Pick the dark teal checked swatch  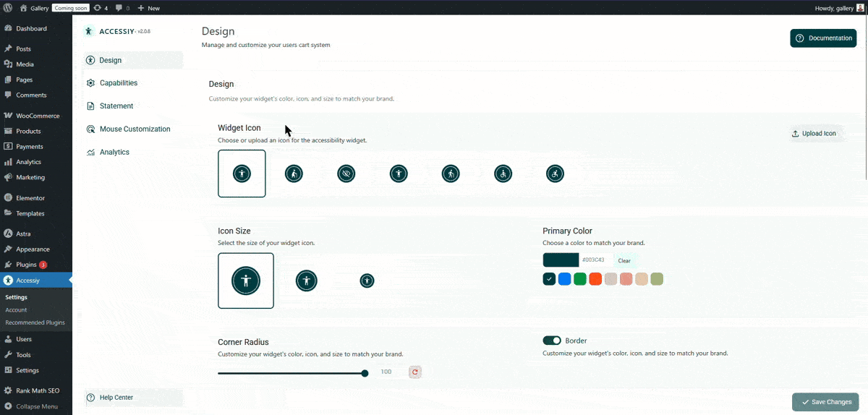[x=549, y=279]
